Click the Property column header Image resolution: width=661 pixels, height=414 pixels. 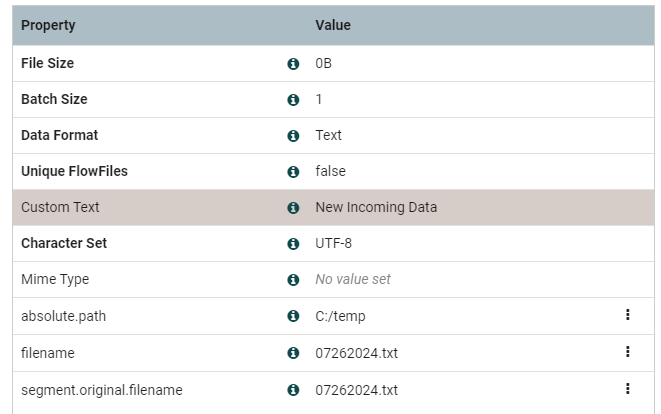coord(48,25)
